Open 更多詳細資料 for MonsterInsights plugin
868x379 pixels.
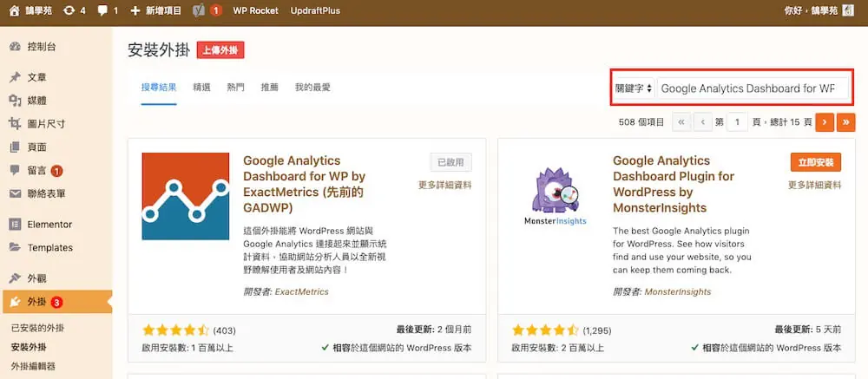815,186
